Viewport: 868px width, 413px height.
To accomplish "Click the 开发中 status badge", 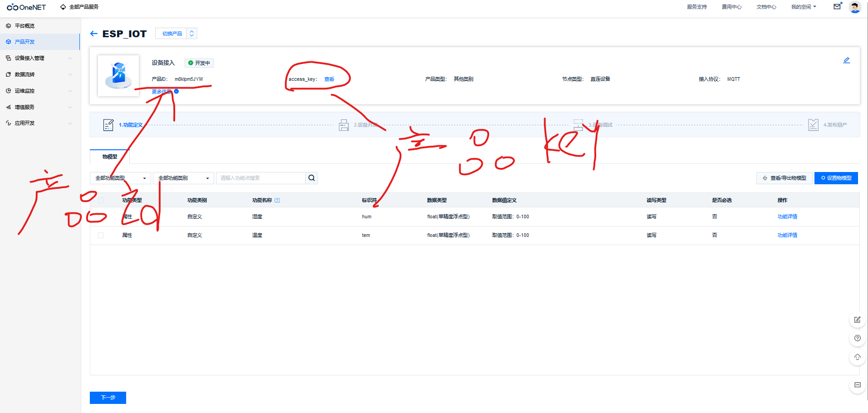I will (199, 63).
